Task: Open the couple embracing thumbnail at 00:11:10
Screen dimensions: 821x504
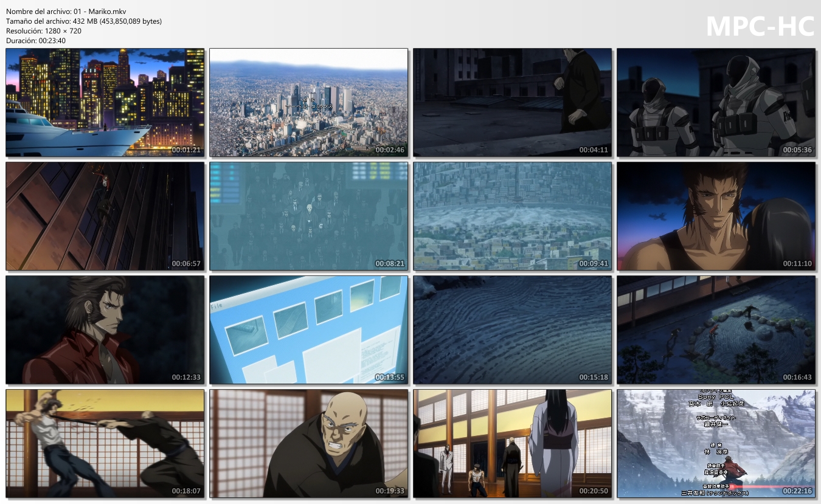Action: point(716,216)
